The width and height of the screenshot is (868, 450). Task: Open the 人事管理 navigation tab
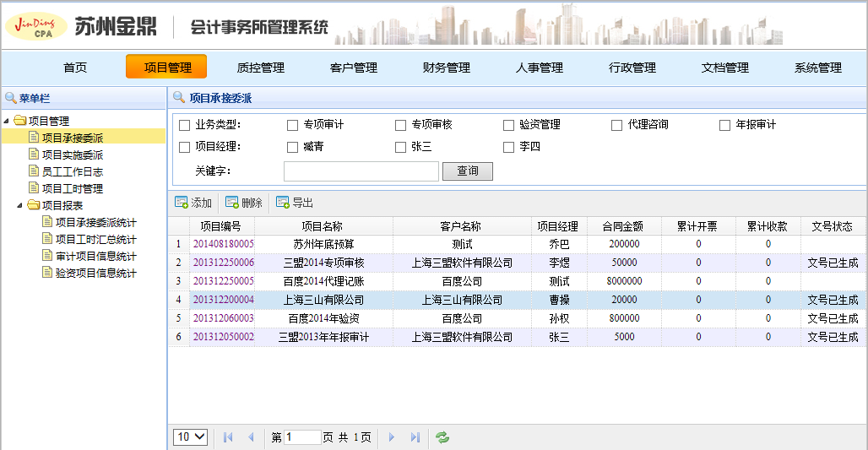click(x=540, y=67)
